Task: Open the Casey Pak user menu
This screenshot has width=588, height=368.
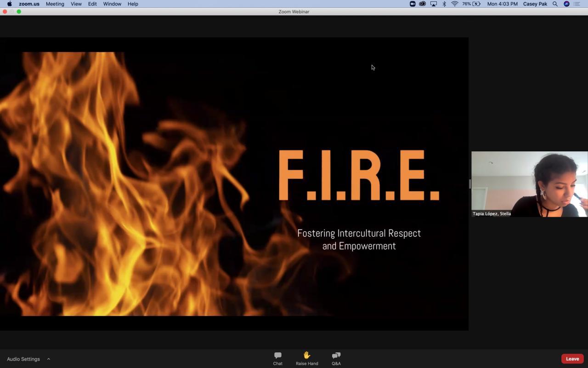Action: [535, 4]
